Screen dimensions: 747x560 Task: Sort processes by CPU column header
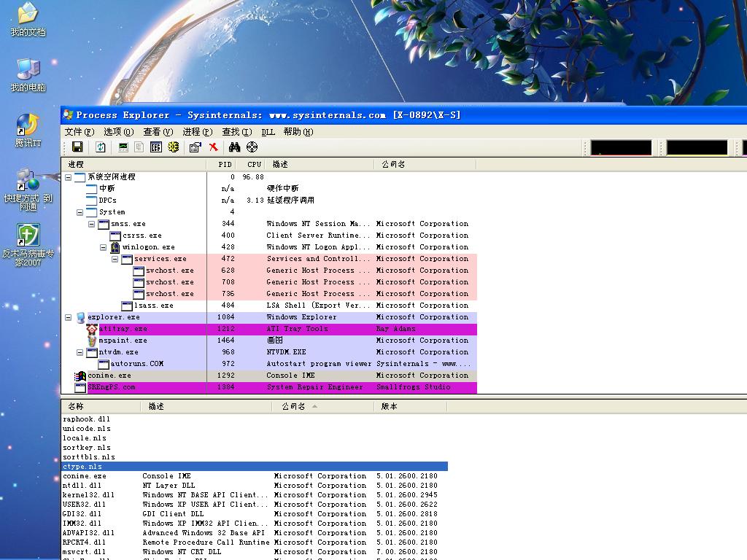(253, 165)
